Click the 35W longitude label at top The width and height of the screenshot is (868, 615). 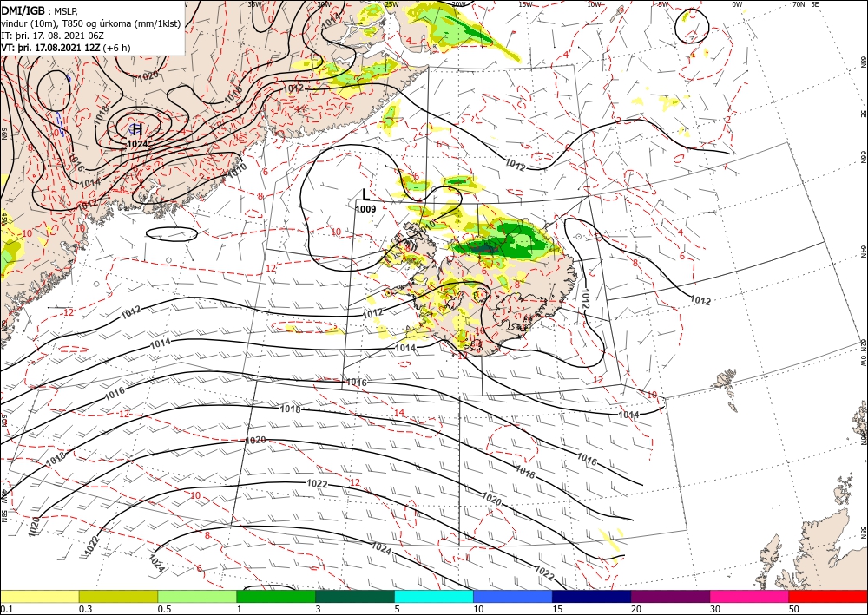tap(254, 4)
